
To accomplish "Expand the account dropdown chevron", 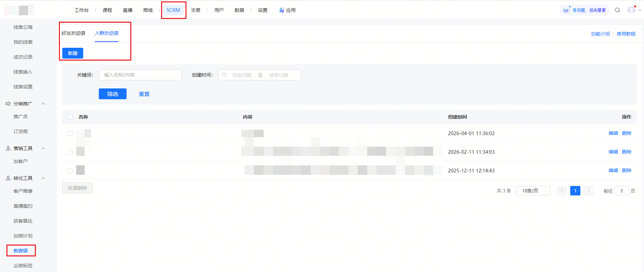I will [640, 10].
